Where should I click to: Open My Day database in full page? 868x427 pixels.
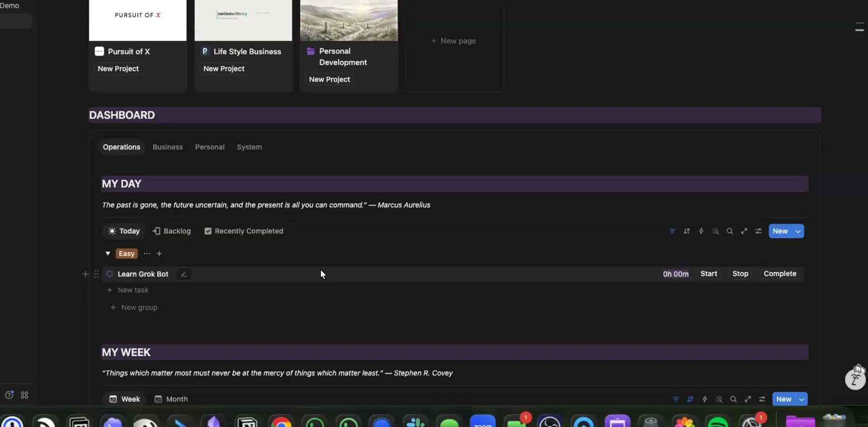tap(744, 231)
